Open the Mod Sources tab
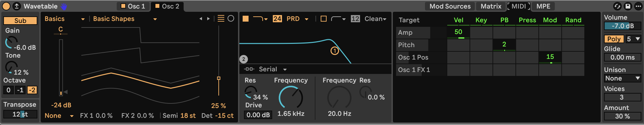 tap(450, 6)
